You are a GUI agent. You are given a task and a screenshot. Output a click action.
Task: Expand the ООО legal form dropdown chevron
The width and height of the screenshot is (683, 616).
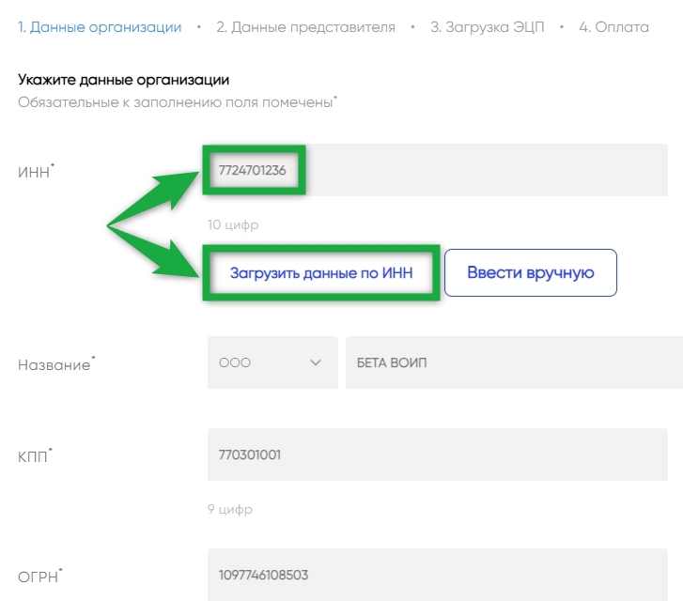pyautogui.click(x=316, y=362)
